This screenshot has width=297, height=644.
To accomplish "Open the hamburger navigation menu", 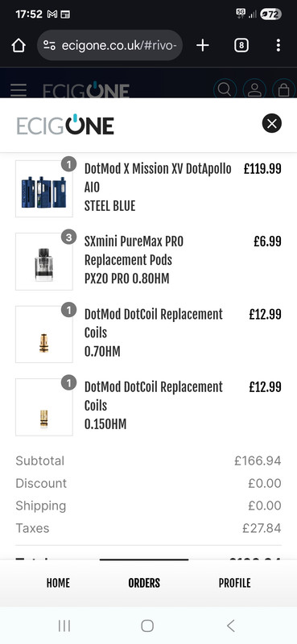I will click(x=19, y=90).
